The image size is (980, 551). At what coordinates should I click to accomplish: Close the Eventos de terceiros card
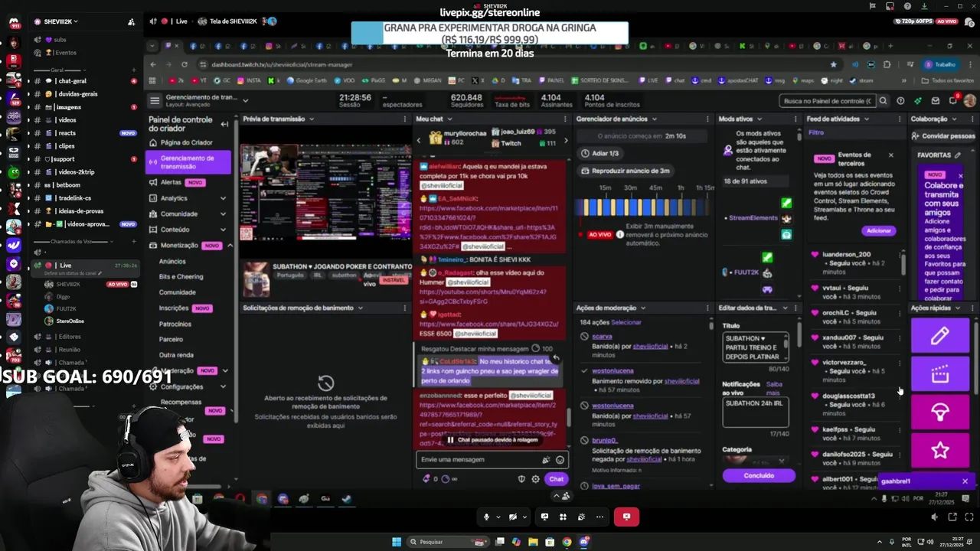point(890,155)
